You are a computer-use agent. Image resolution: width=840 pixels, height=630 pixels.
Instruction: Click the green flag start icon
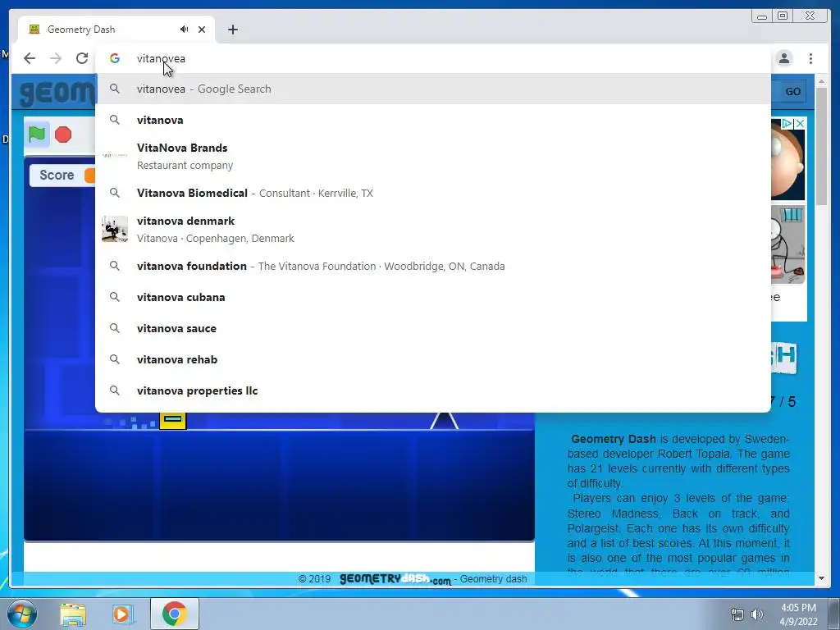click(37, 134)
